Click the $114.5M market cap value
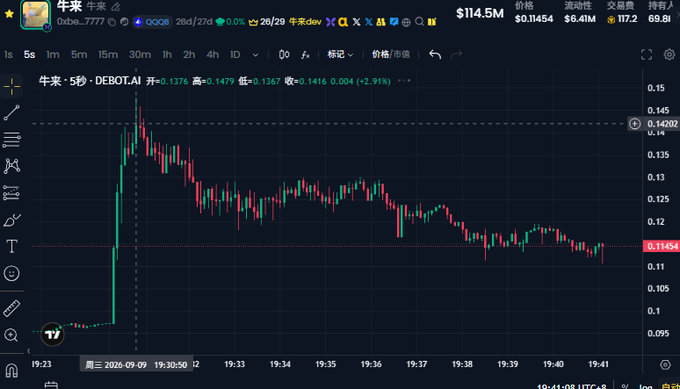Image resolution: width=680 pixels, height=389 pixels. (480, 13)
